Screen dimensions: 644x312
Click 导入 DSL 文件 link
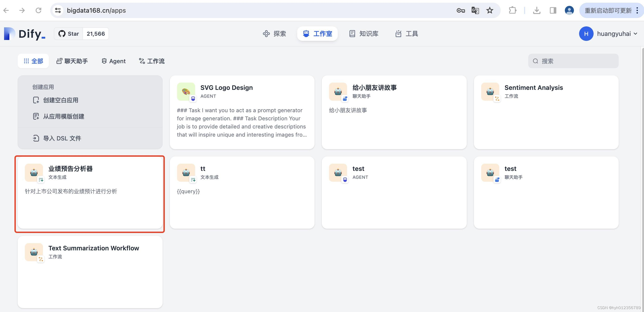62,138
